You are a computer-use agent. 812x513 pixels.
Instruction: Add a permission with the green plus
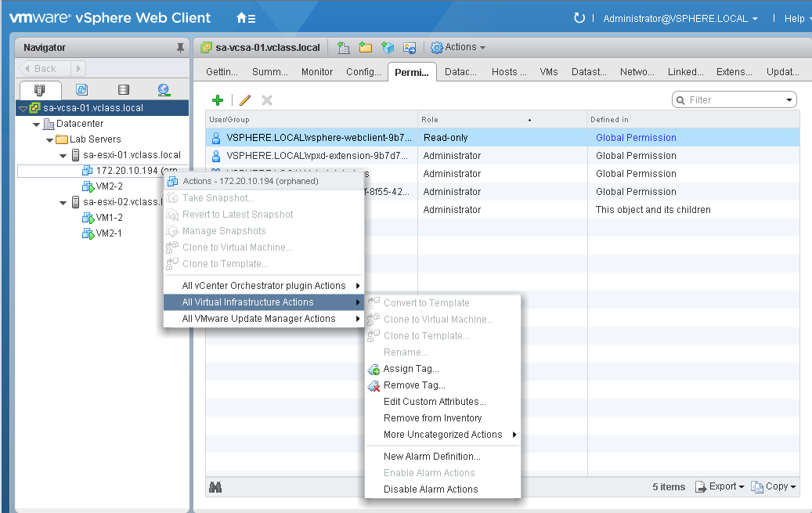(218, 100)
